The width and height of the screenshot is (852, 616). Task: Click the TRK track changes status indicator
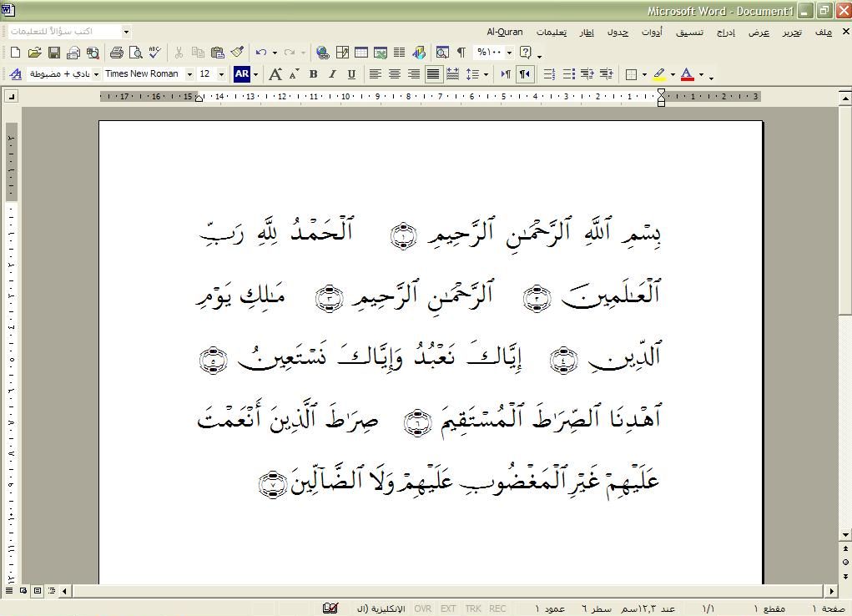pyautogui.click(x=472, y=609)
